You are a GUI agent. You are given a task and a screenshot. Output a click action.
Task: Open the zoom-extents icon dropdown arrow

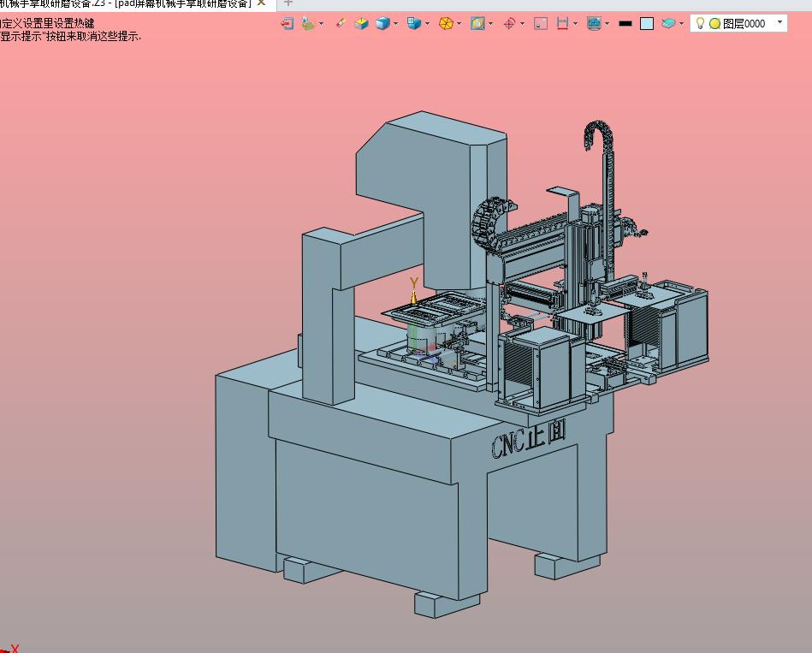point(490,23)
